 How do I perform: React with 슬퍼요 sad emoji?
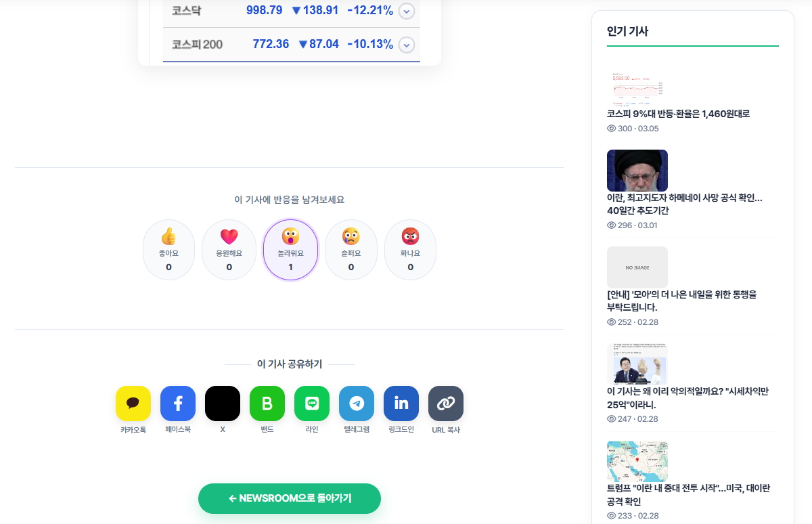pyautogui.click(x=351, y=249)
